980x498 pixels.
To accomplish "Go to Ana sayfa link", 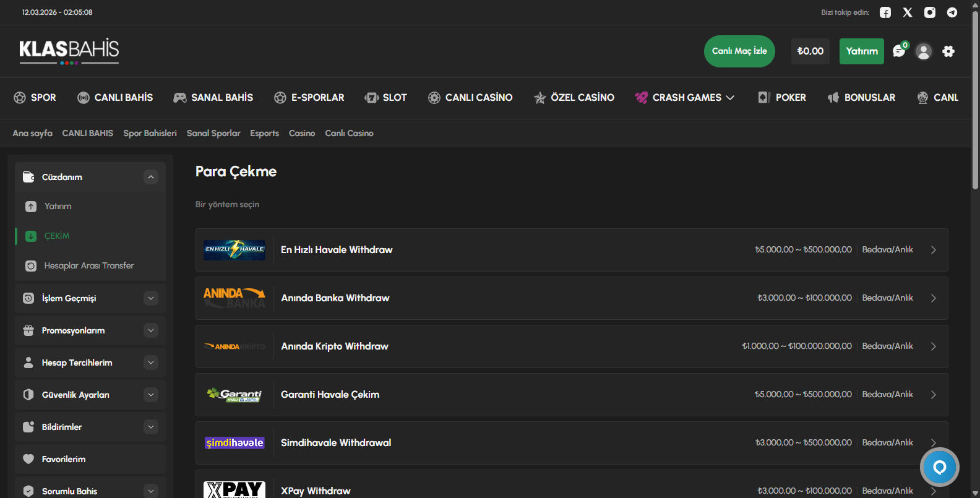I will coord(33,133).
